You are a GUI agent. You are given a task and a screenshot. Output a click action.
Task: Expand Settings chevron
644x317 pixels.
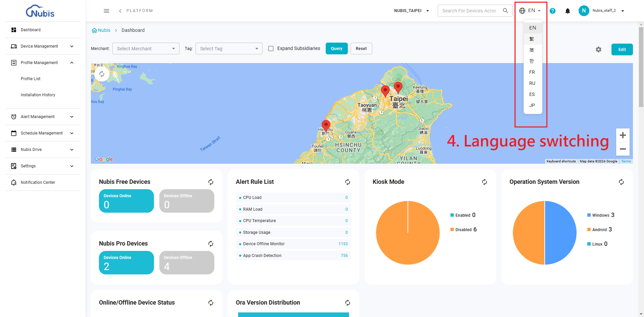pyautogui.click(x=72, y=166)
